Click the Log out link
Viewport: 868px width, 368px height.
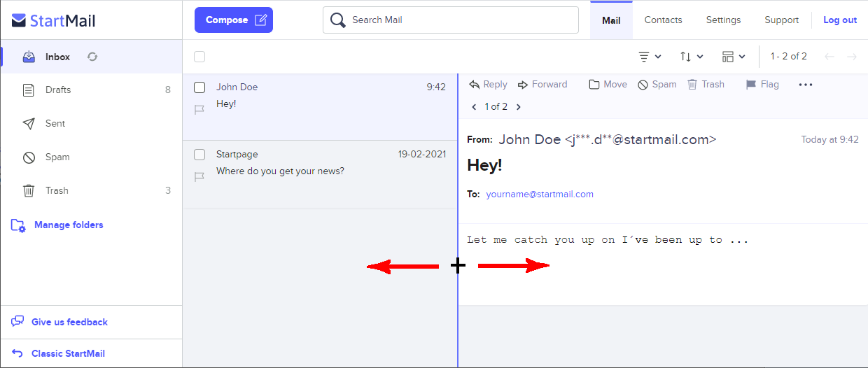840,20
